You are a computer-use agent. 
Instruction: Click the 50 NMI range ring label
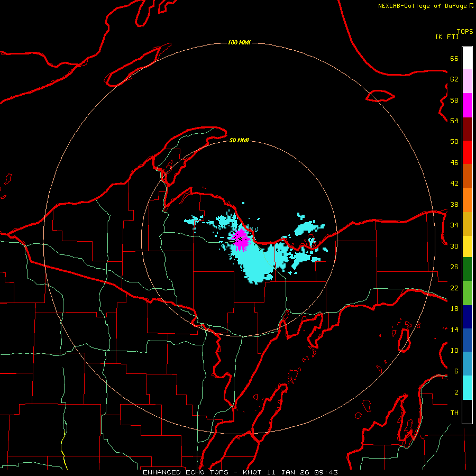pos(239,140)
